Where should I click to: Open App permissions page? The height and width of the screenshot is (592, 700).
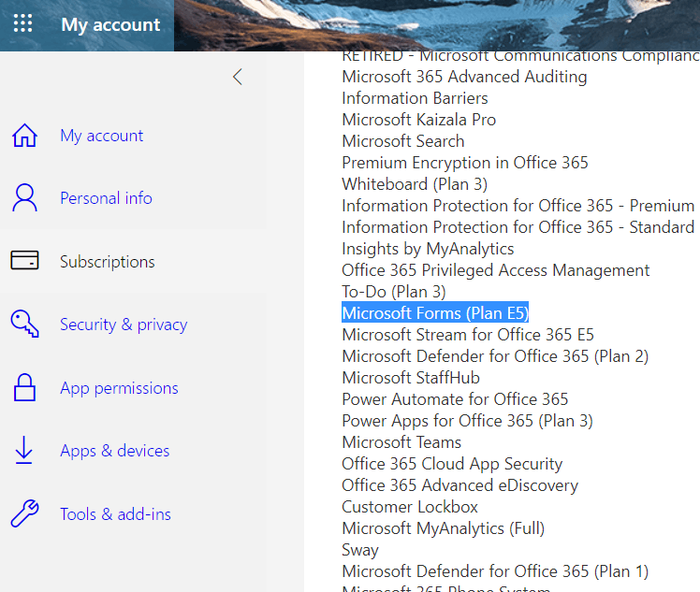click(x=119, y=388)
